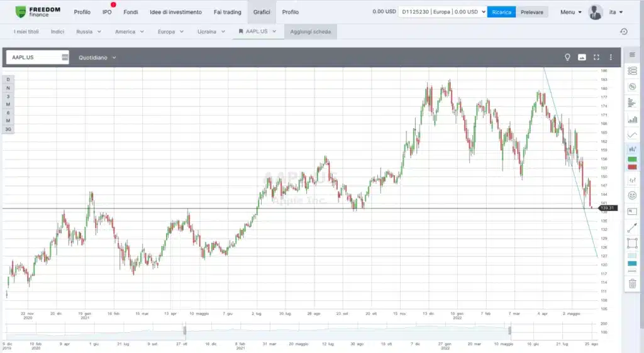Expand the Quotidiano timeframe dropdown
644x353 pixels.
coord(97,57)
